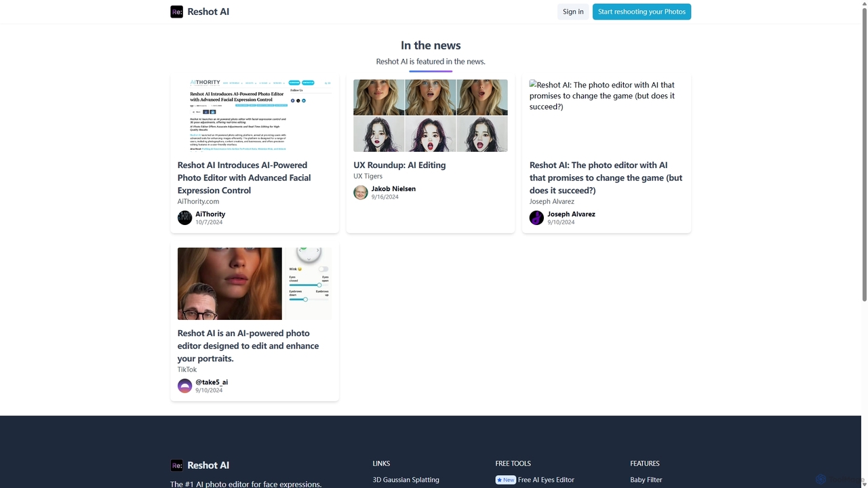Click the AiThority author avatar icon
868x488 pixels.
[184, 218]
